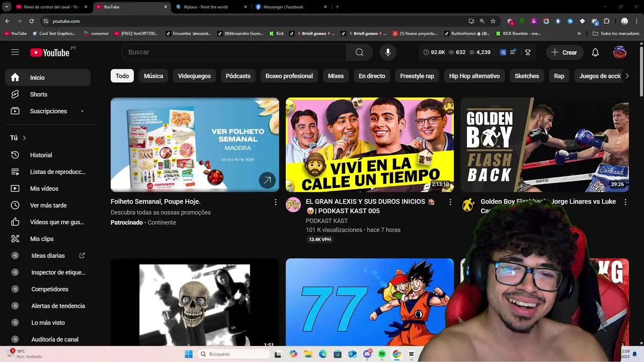
Task: Open the tab search dropdown arrow
Action: tap(7, 7)
